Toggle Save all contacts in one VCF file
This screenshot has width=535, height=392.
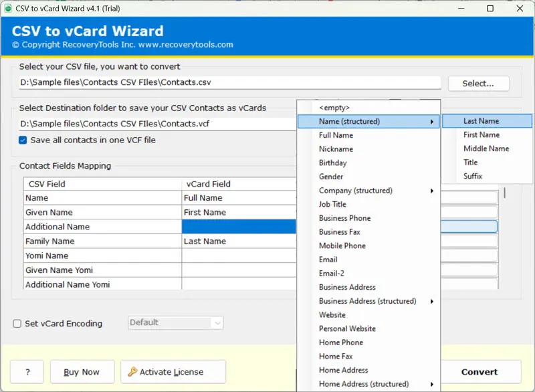[23, 140]
